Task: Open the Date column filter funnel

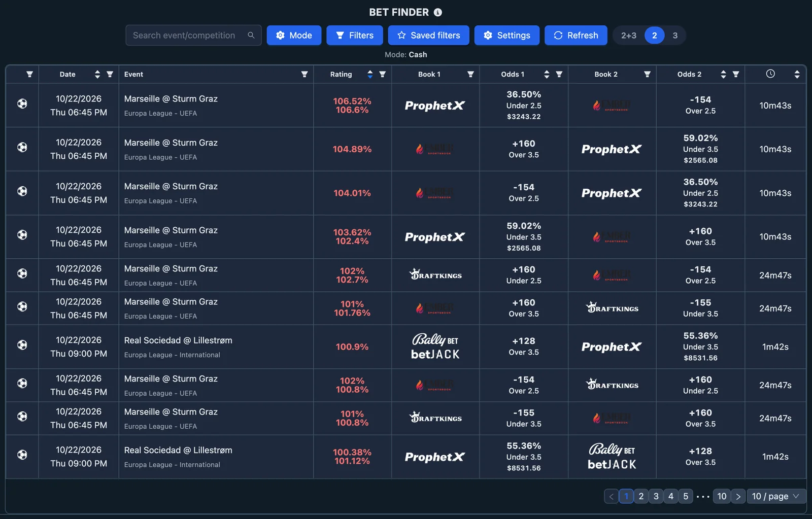Action: [110, 74]
